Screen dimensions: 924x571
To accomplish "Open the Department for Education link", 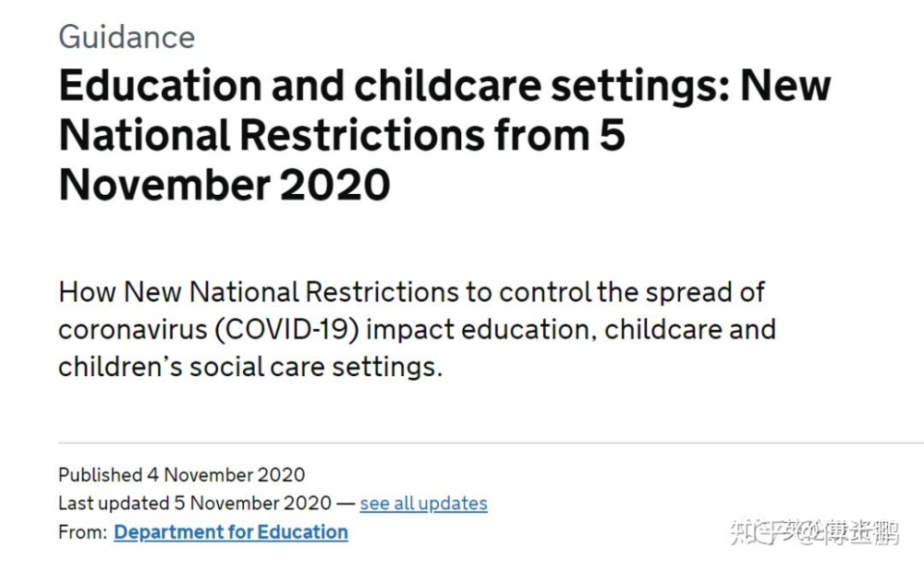I will [230, 532].
